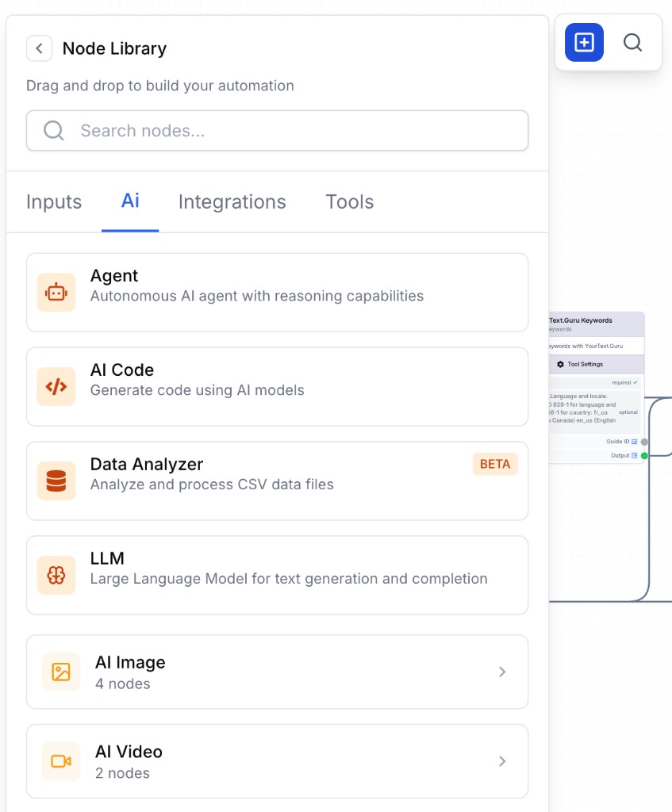Screen dimensions: 672x812
Task: Click the Data Analyzer database icon
Action: click(x=56, y=481)
